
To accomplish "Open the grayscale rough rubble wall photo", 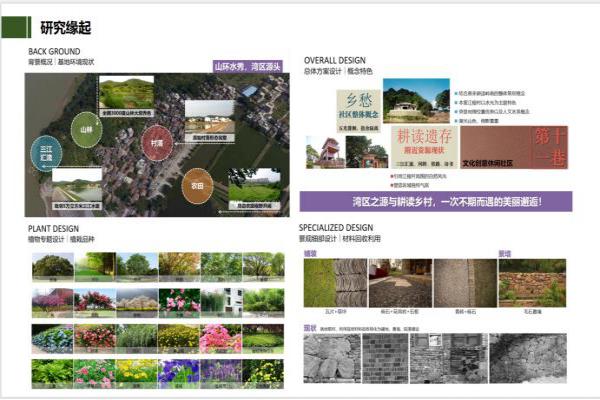I will [x=528, y=358].
